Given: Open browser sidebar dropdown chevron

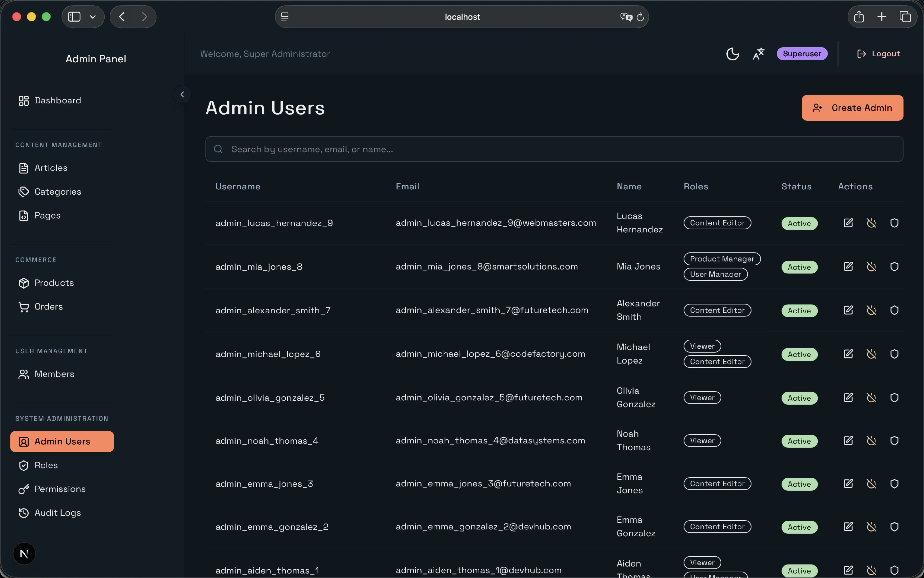Looking at the screenshot, I should [93, 17].
